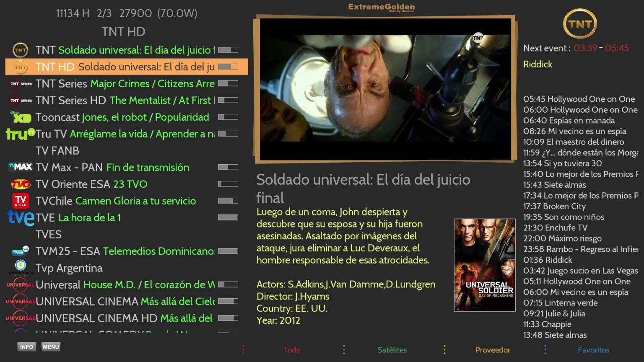Click the Universal Soldier movie poster
Screen dimensions: 644x362
(x=485, y=265)
